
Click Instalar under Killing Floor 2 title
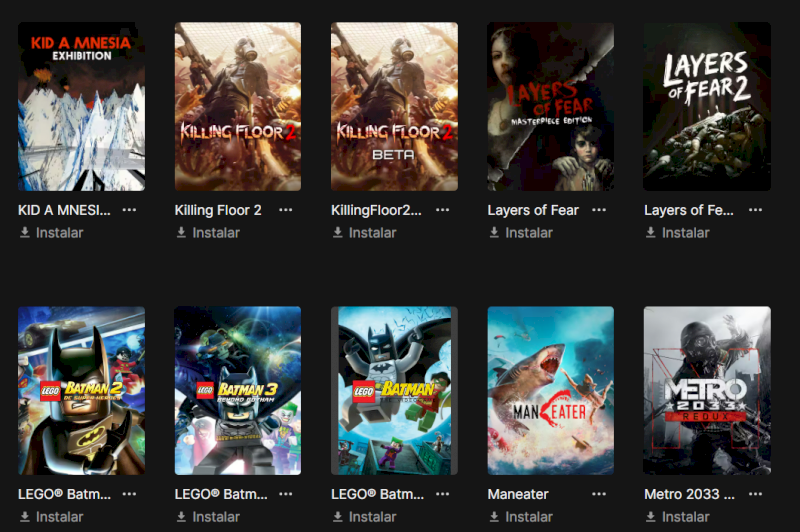click(208, 233)
